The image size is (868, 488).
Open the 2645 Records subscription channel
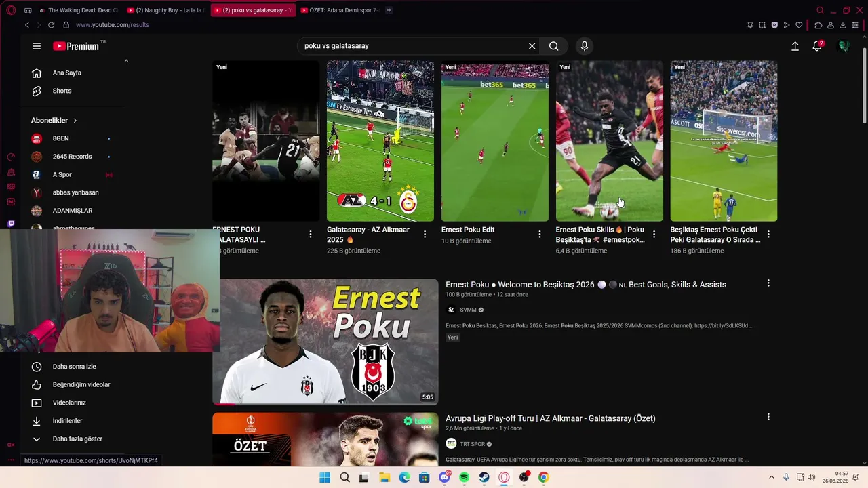[72, 157]
